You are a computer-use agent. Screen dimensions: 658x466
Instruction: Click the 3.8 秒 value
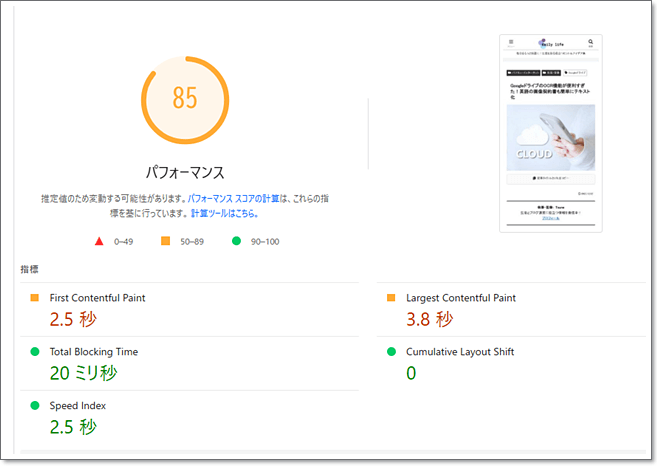click(429, 319)
